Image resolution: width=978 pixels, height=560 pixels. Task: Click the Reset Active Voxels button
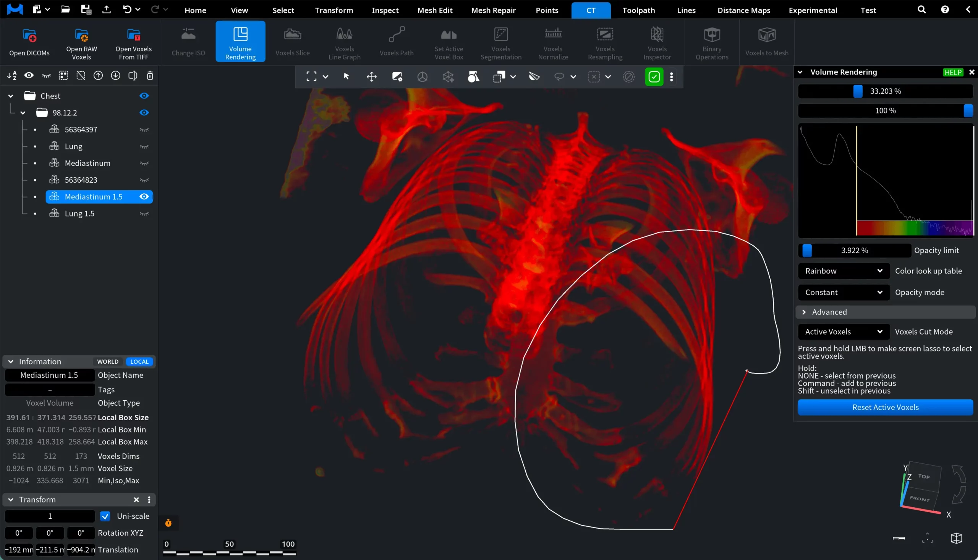885,407
